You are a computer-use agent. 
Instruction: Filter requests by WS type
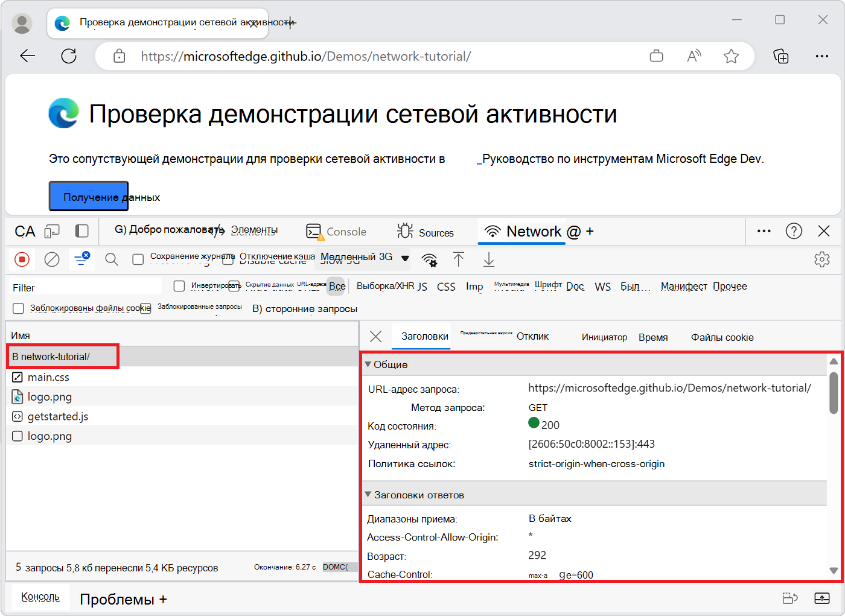coord(602,287)
